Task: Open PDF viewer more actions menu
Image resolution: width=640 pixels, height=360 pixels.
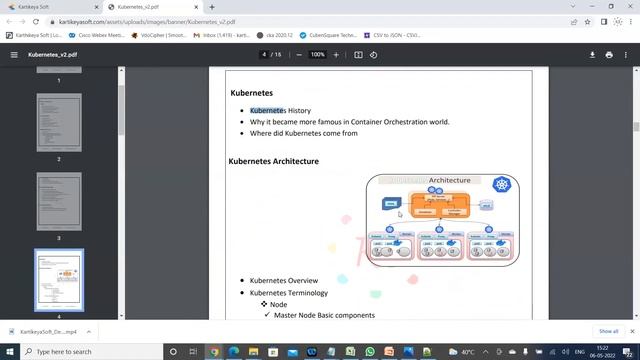Action: [626, 55]
